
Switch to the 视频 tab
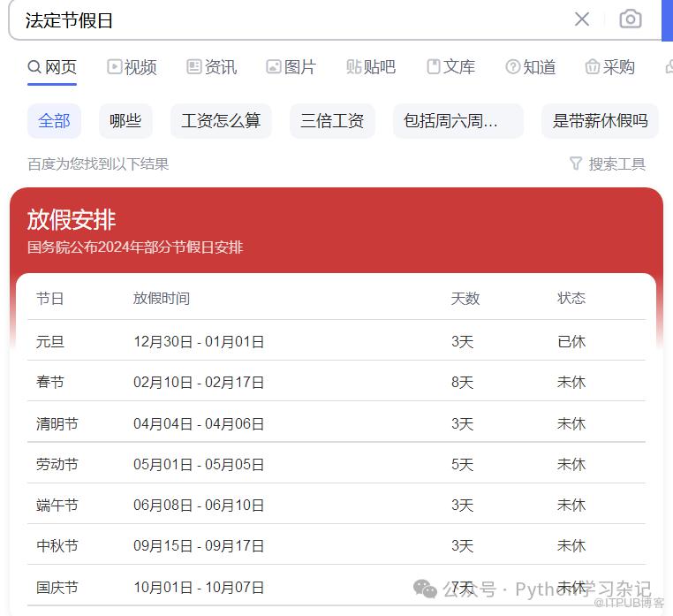[x=132, y=67]
